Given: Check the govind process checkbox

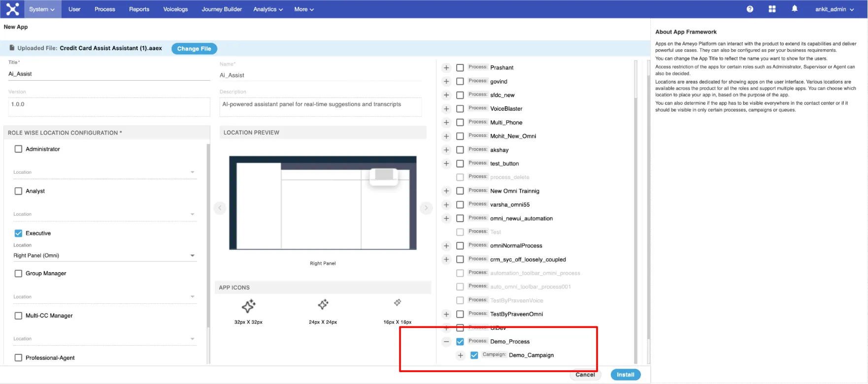Looking at the screenshot, I should click(x=460, y=81).
